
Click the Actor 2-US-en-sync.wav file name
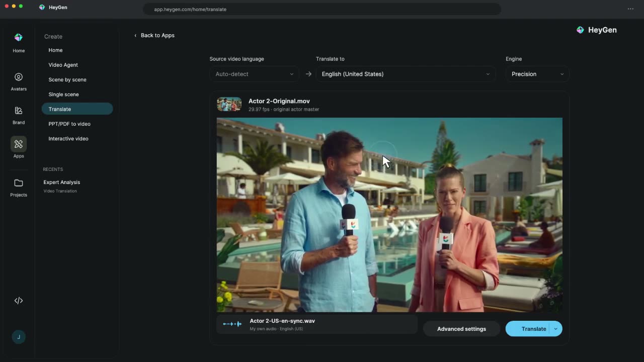(282, 321)
